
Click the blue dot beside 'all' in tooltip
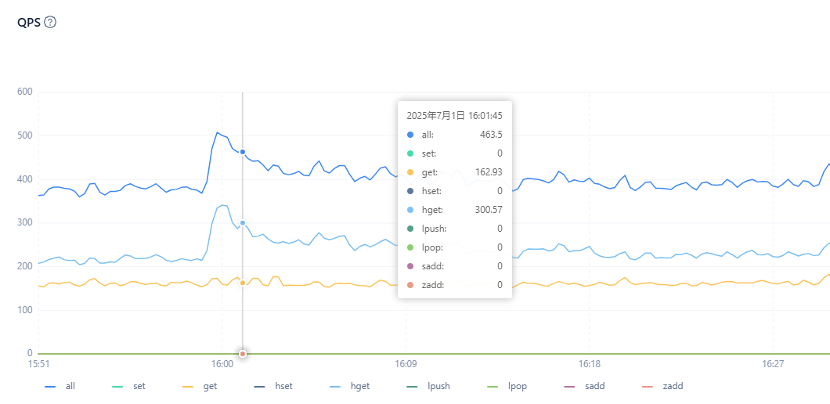click(x=410, y=134)
